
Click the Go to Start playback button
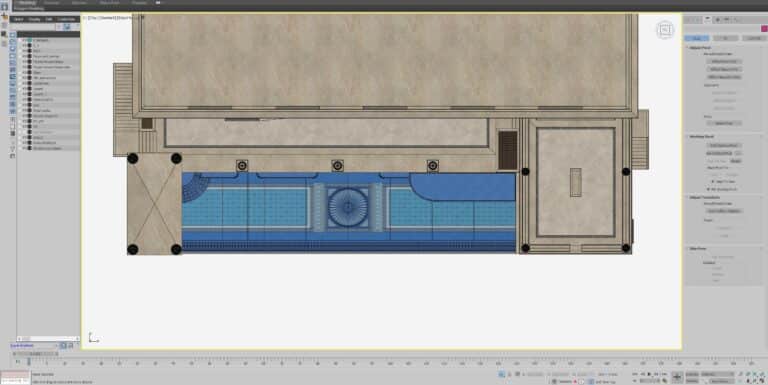pos(635,374)
